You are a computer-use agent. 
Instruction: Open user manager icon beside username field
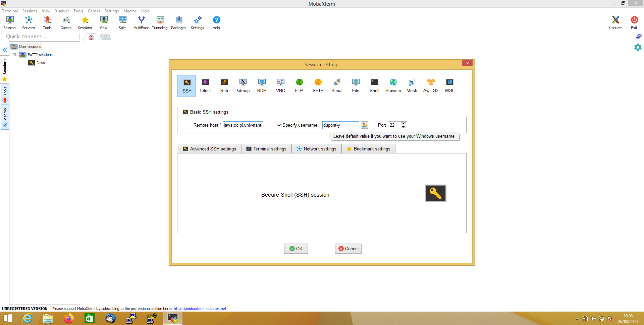[x=365, y=125]
